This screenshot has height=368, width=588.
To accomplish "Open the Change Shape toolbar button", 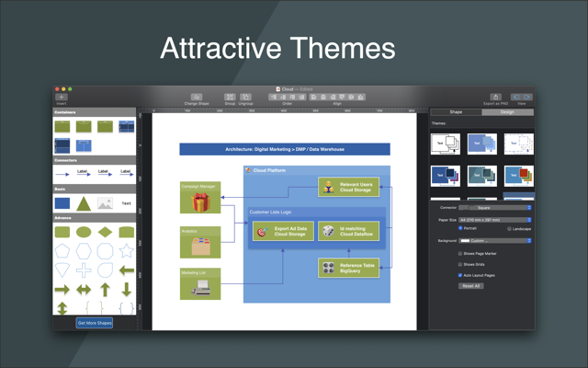I will pos(197,98).
